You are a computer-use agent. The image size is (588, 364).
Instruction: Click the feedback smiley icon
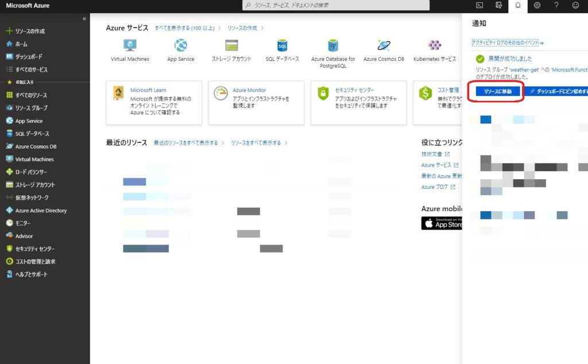point(575,5)
